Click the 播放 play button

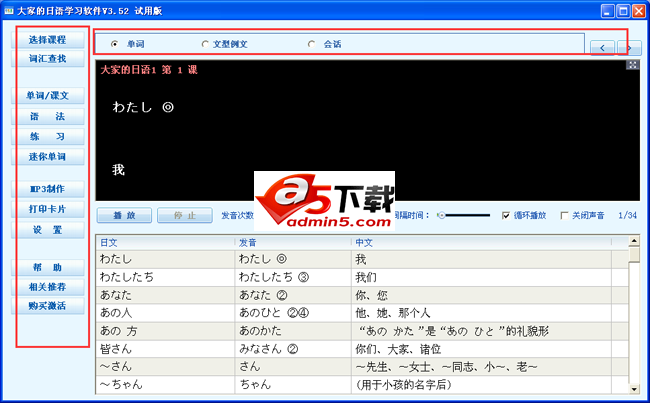[125, 215]
